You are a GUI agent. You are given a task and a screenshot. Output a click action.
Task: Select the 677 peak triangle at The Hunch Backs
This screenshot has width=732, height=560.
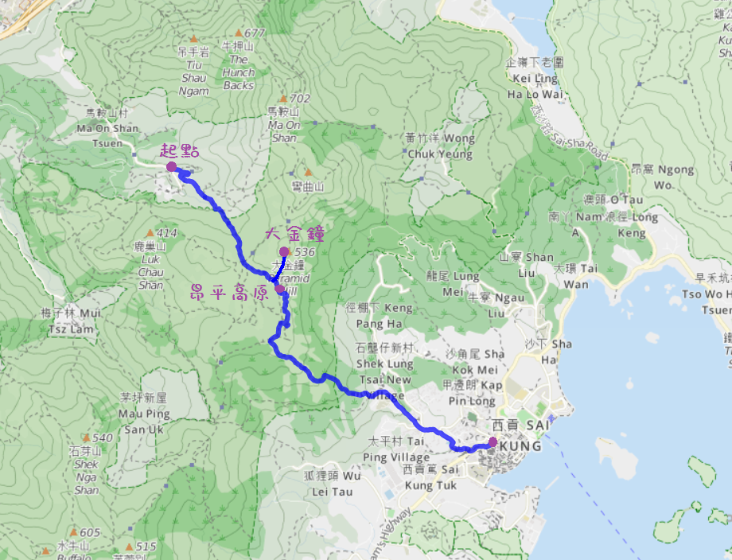point(239,33)
